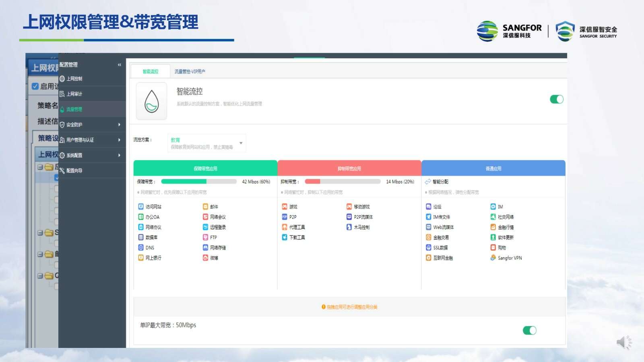Screen dimensions: 644x362
Task: Click the 办公OA app icon
Action: (x=141, y=217)
